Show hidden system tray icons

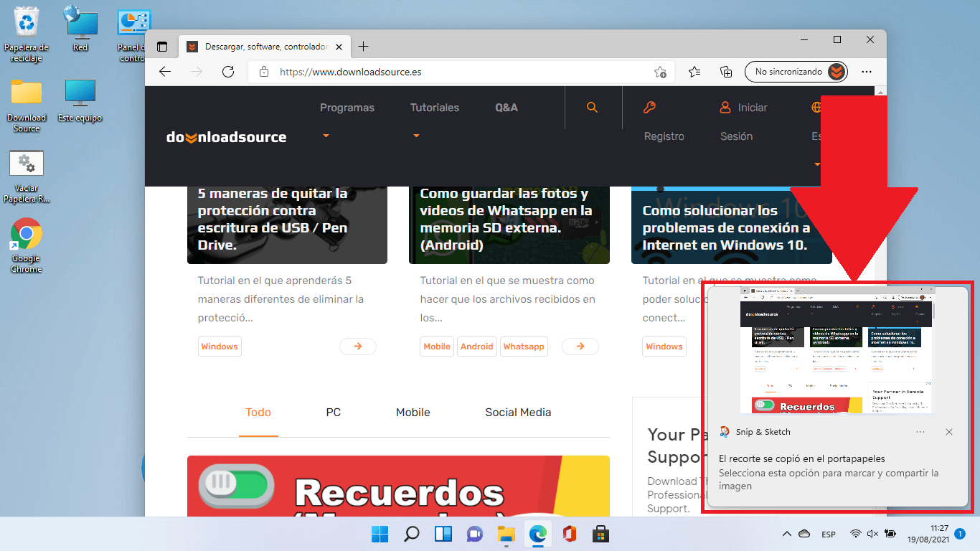point(787,534)
